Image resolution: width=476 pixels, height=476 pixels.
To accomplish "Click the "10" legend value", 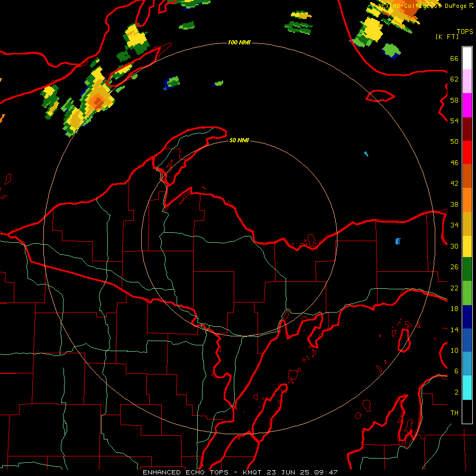I will 454,350.
